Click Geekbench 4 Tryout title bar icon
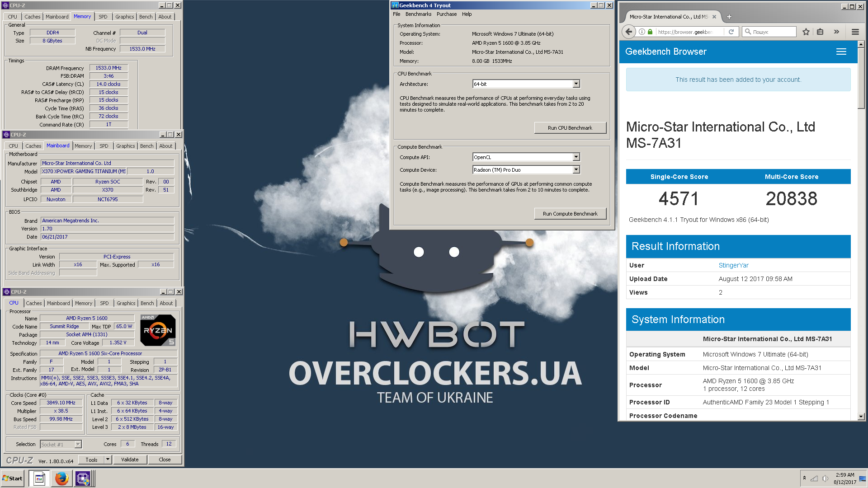Image resolution: width=868 pixels, height=488 pixels. (395, 5)
